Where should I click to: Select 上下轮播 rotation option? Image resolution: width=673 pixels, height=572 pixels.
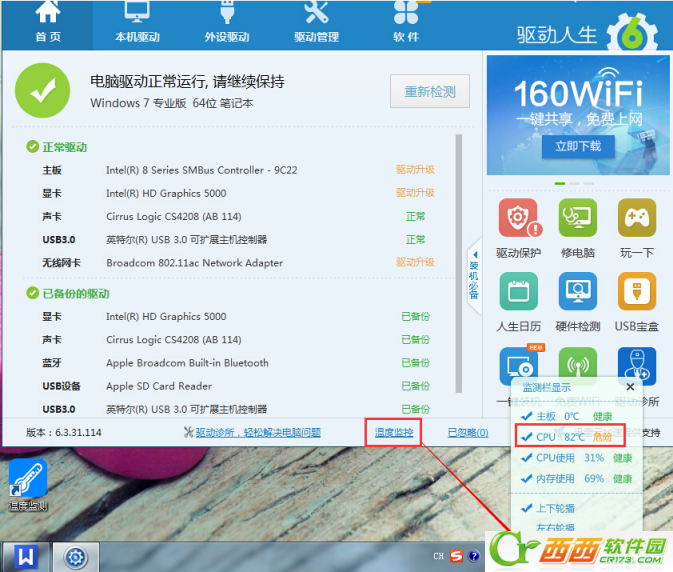555,508
